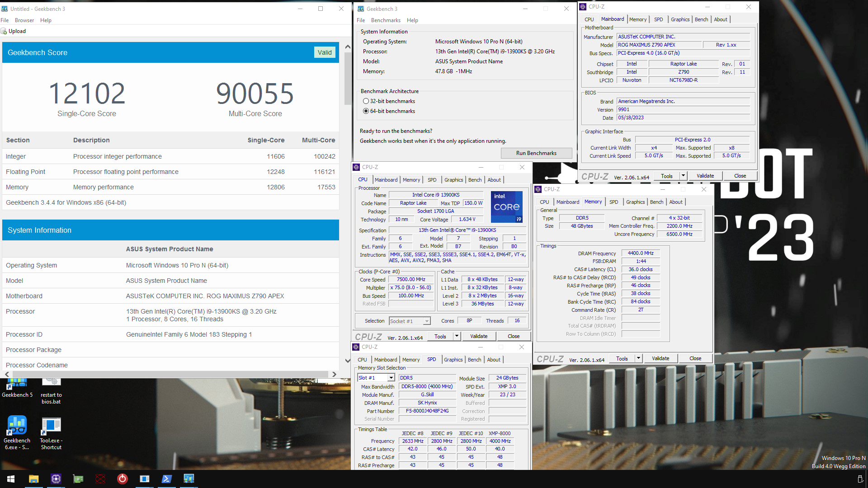868x488 pixels.
Task: Click horizontal scrollbar left arrow in Geekbench results
Action: [x=7, y=374]
